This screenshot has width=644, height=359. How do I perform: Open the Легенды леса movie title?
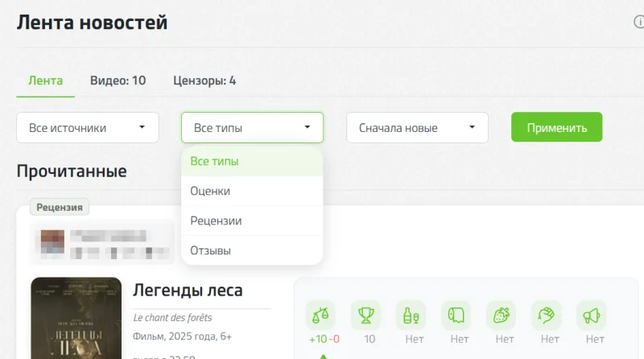[188, 291]
